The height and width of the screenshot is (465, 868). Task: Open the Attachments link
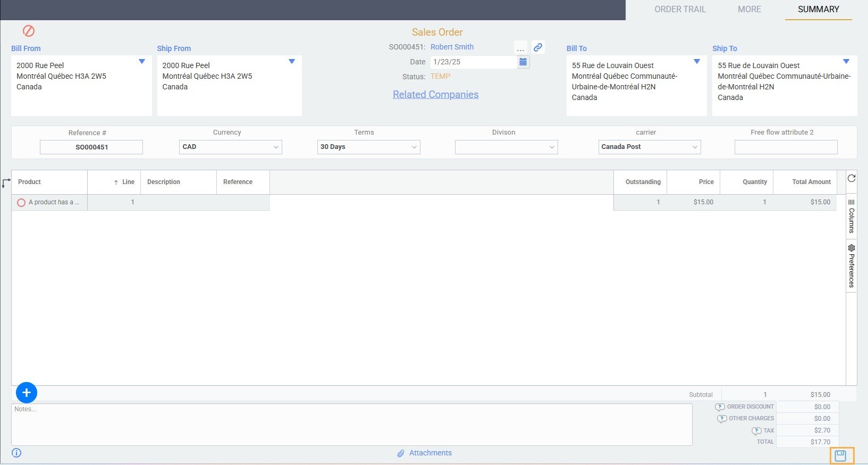point(429,453)
